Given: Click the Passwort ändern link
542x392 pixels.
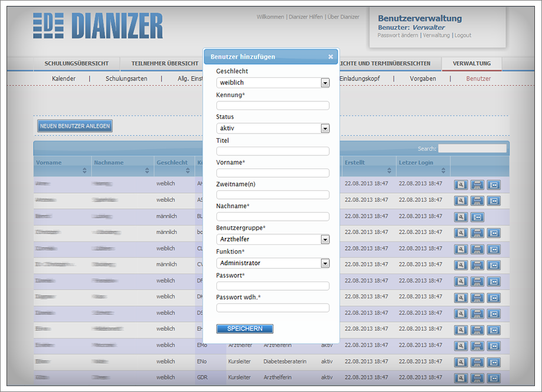Looking at the screenshot, I should click(x=398, y=35).
